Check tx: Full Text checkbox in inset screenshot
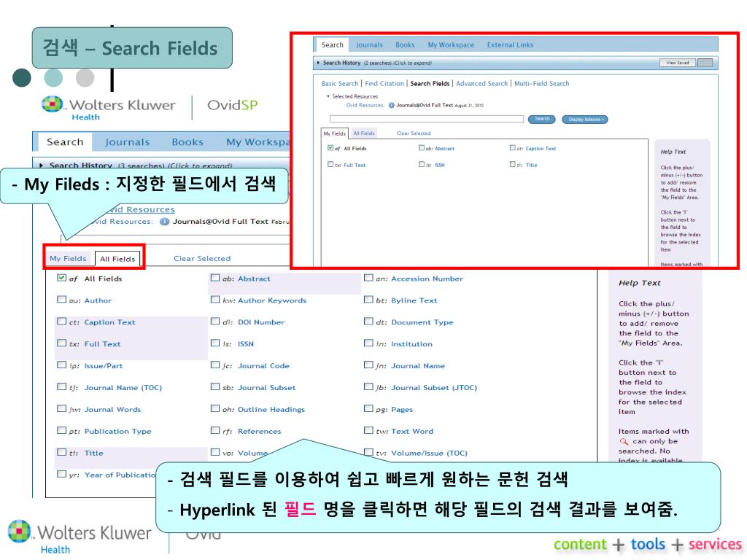 point(330,164)
